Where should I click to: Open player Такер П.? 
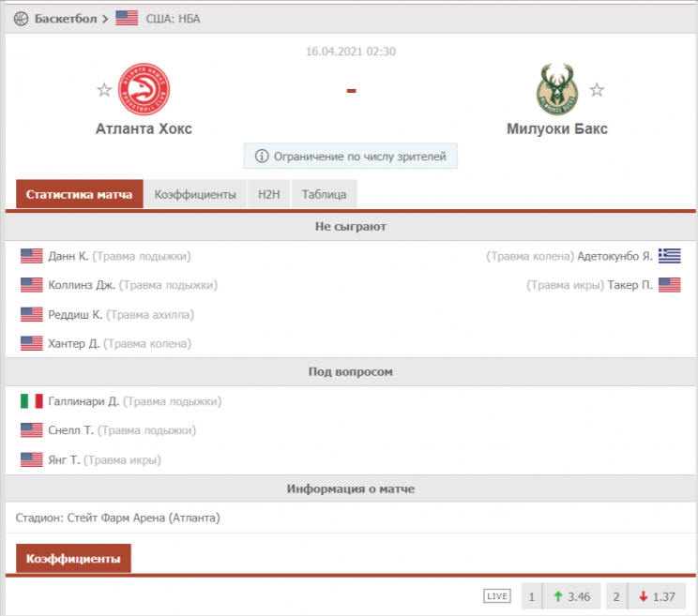click(x=630, y=285)
